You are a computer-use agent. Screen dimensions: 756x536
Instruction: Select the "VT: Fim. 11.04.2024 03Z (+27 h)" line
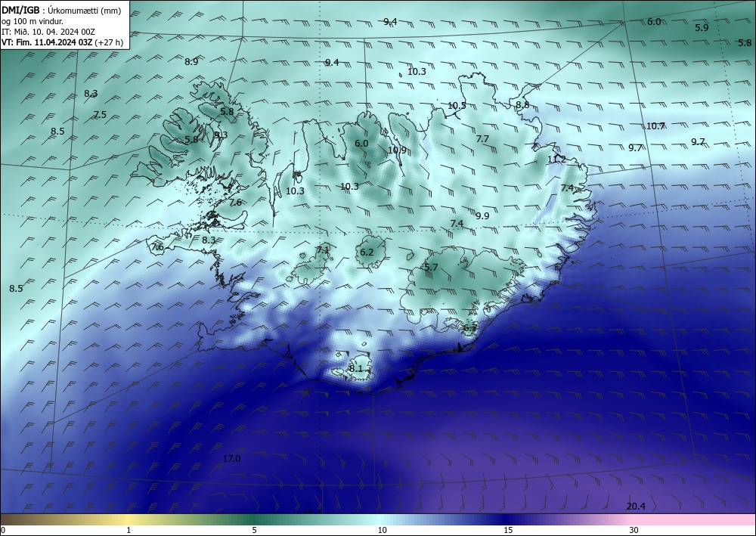coord(62,42)
